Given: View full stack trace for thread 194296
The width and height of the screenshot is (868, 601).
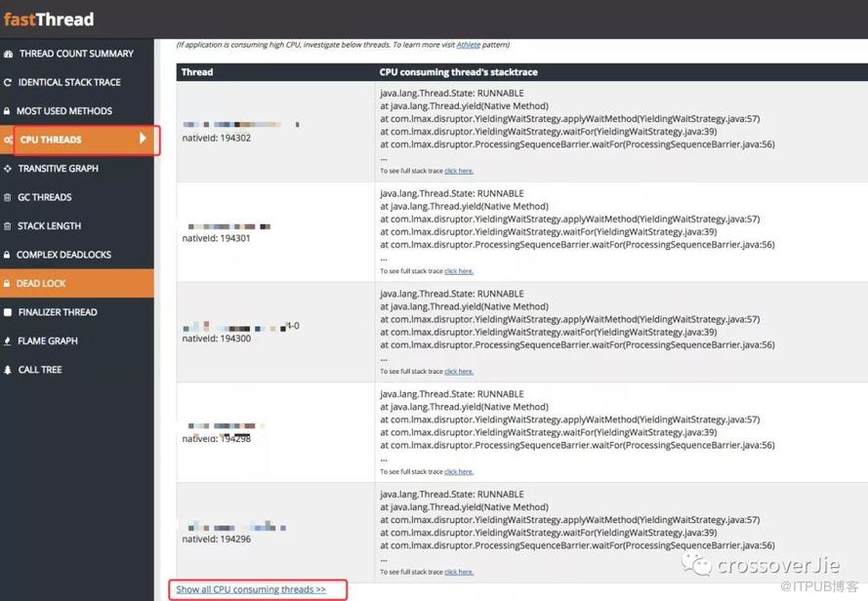Looking at the screenshot, I should [x=459, y=573].
